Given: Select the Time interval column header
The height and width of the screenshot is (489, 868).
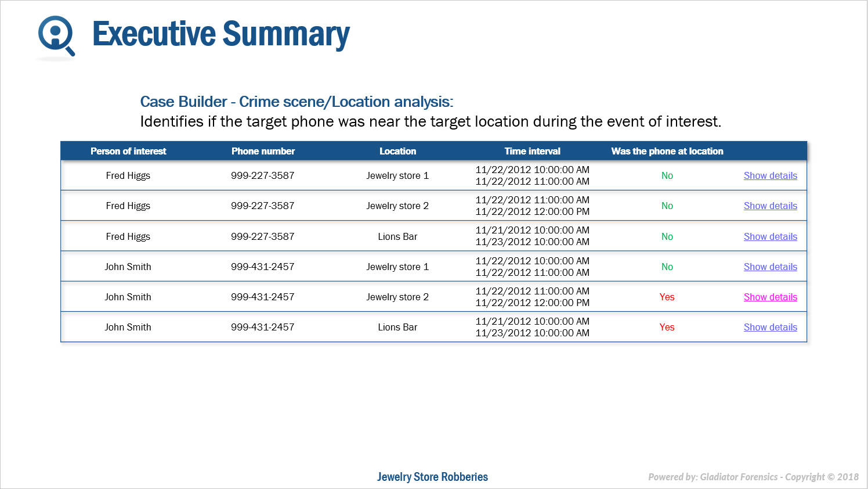Looking at the screenshot, I should tap(532, 151).
